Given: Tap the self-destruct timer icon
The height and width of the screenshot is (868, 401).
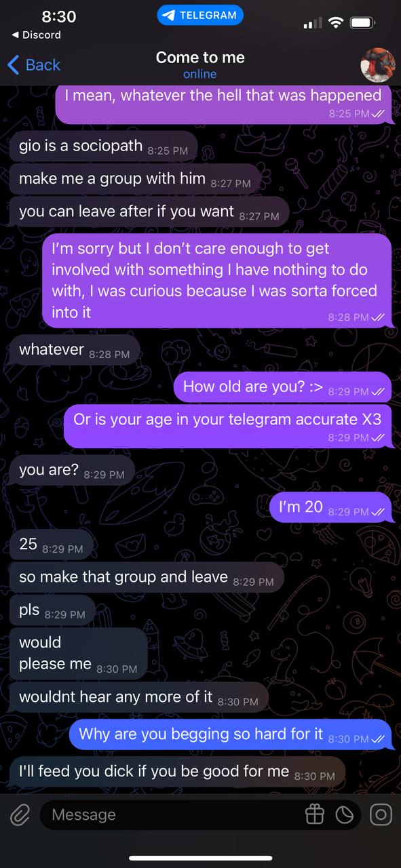Looking at the screenshot, I should [x=345, y=814].
